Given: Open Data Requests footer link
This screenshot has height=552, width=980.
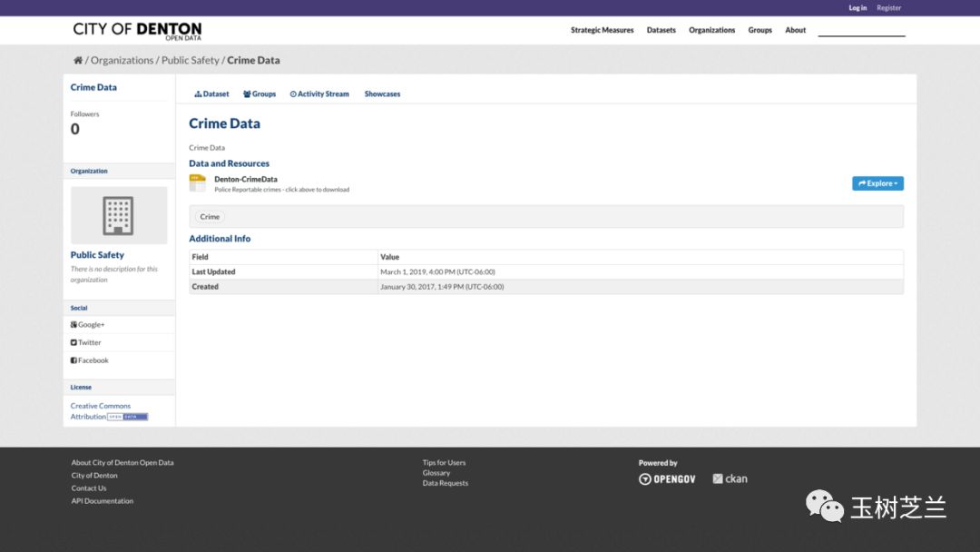Looking at the screenshot, I should 445,483.
